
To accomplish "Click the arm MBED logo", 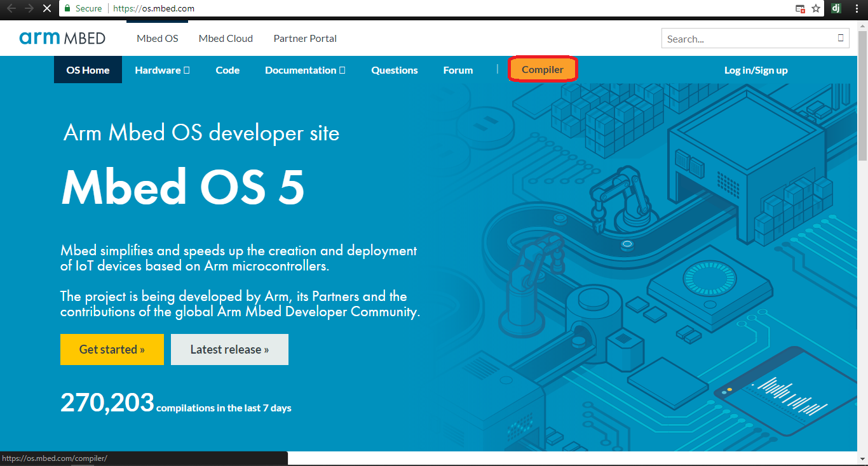I will 62,38.
